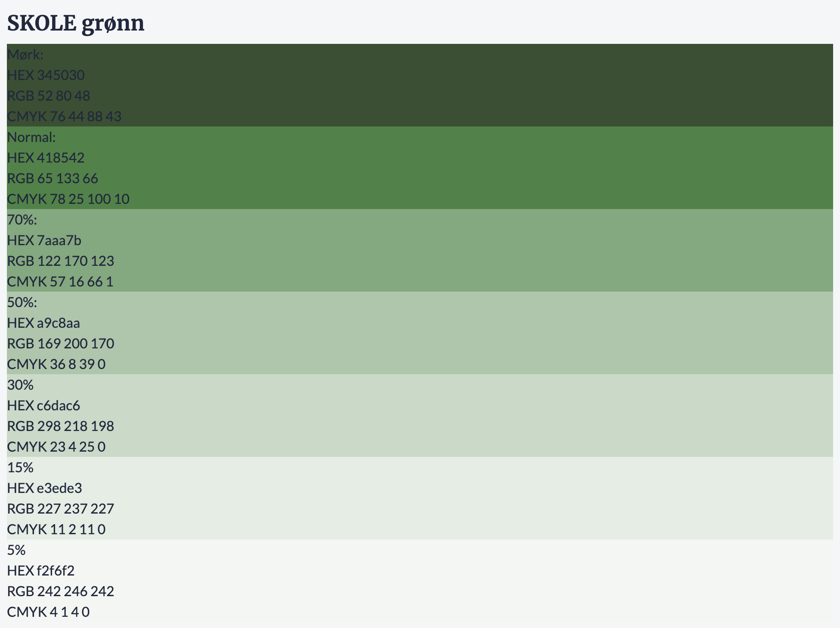Click the RGB 52 80 48 value
This screenshot has height=628, width=840.
[x=49, y=96]
